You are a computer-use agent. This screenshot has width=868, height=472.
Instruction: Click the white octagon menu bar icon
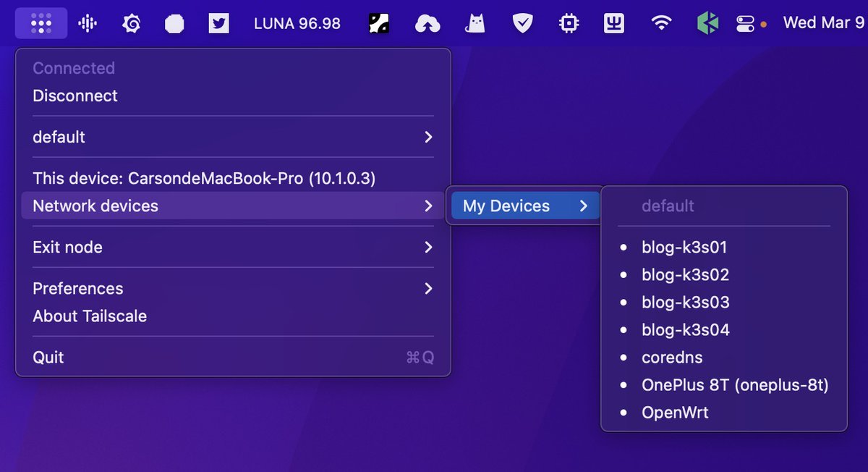[174, 24]
